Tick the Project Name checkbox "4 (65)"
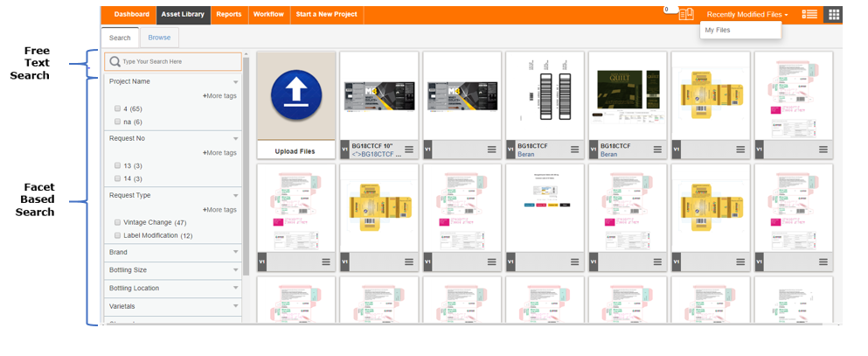The image size is (868, 356). [117, 108]
